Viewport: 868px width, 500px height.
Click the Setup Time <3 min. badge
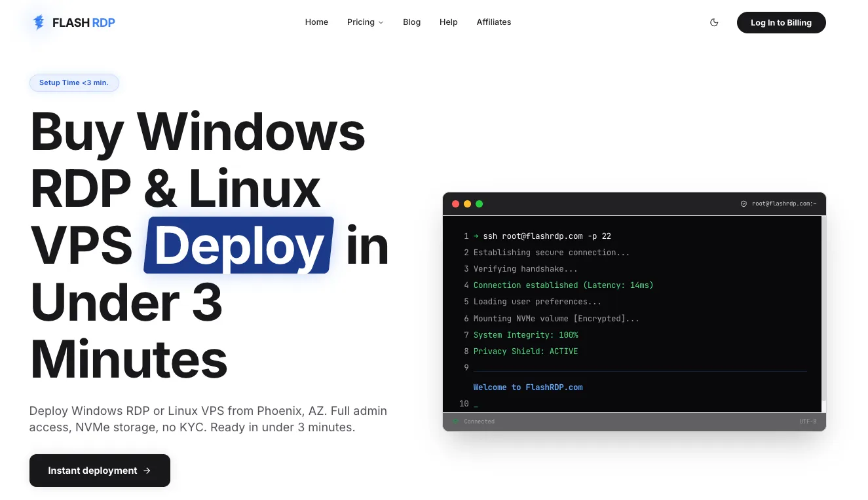click(74, 82)
